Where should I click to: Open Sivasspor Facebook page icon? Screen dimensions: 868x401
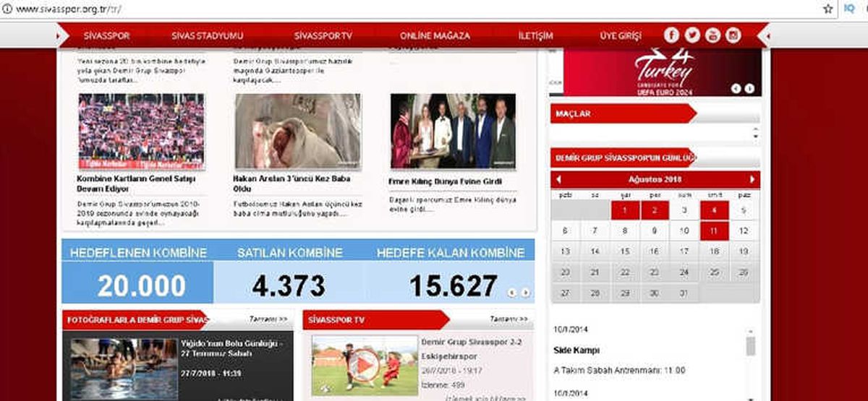[671, 35]
